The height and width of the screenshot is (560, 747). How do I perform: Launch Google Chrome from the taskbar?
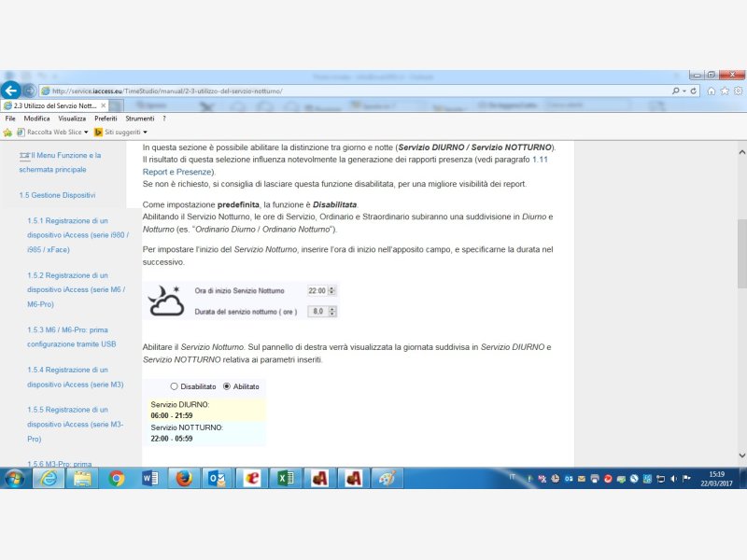117,478
